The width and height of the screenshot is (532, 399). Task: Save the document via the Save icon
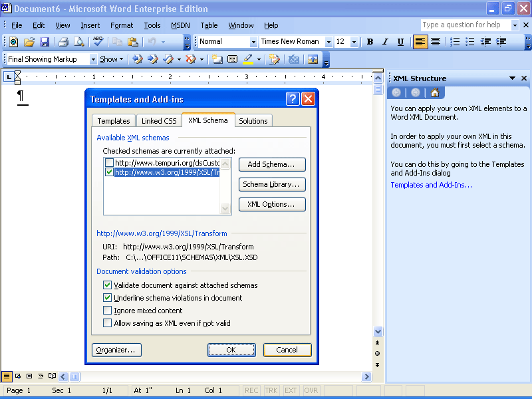coord(45,41)
